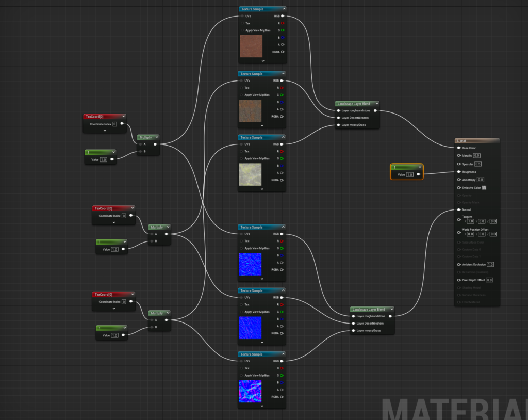This screenshot has width=528, height=420.
Task: Click the Anisotropy input pin on L_mat
Action: (458, 180)
